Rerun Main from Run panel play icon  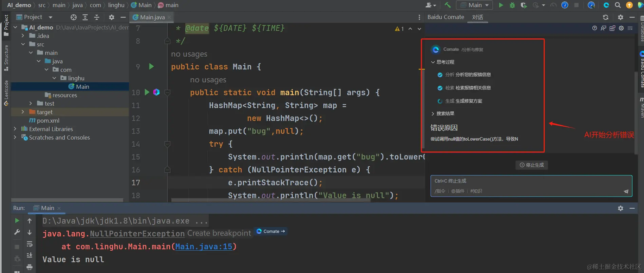[x=17, y=221]
